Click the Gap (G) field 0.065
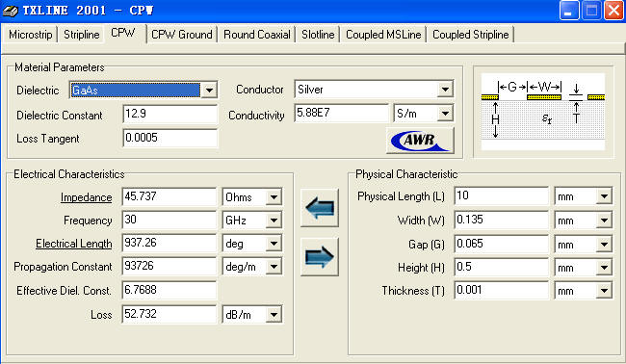 tap(502, 244)
